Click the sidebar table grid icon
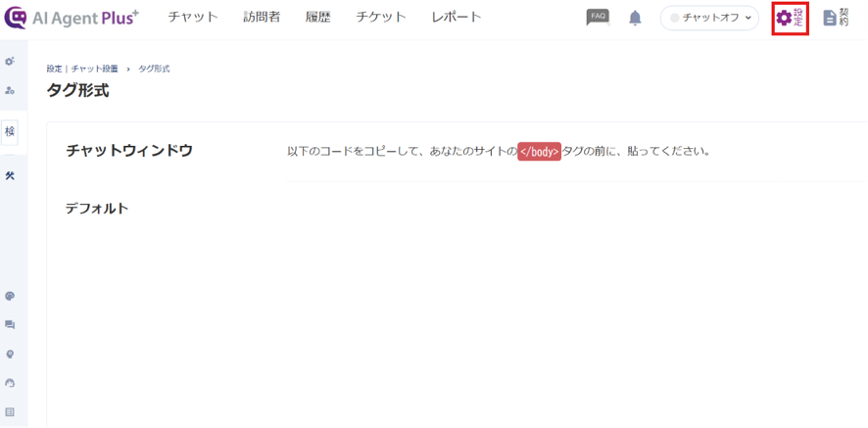868x428 pixels. pos(10,412)
